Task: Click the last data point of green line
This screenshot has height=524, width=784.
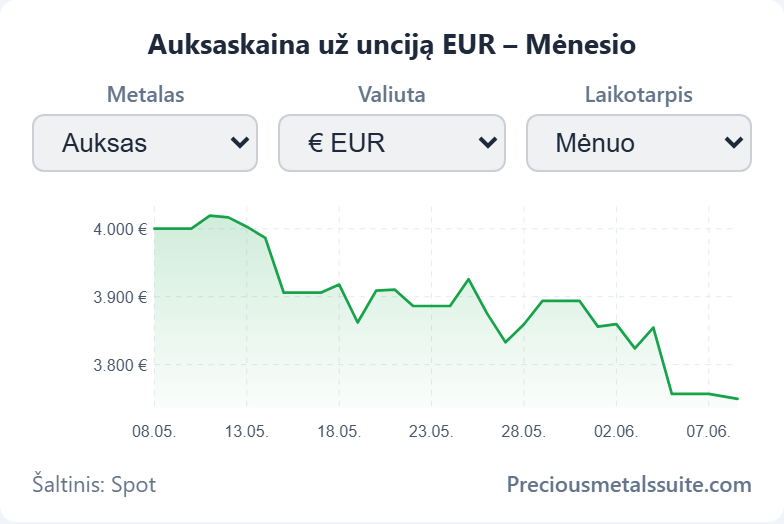Action: pyautogui.click(x=738, y=398)
